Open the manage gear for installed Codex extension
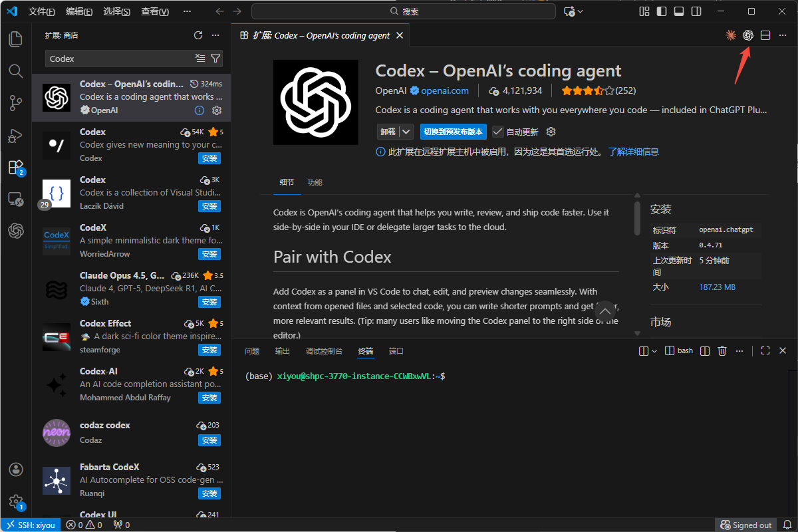The width and height of the screenshot is (798, 532). tap(217, 110)
